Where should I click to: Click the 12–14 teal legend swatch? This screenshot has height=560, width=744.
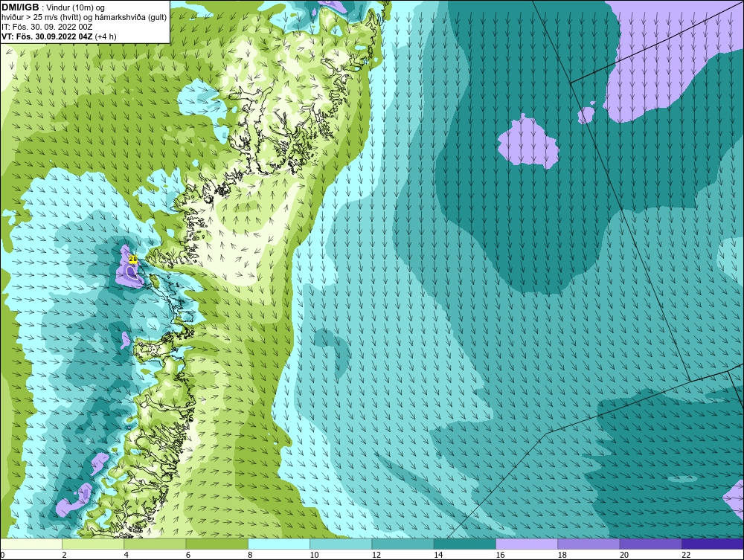pyautogui.click(x=403, y=544)
